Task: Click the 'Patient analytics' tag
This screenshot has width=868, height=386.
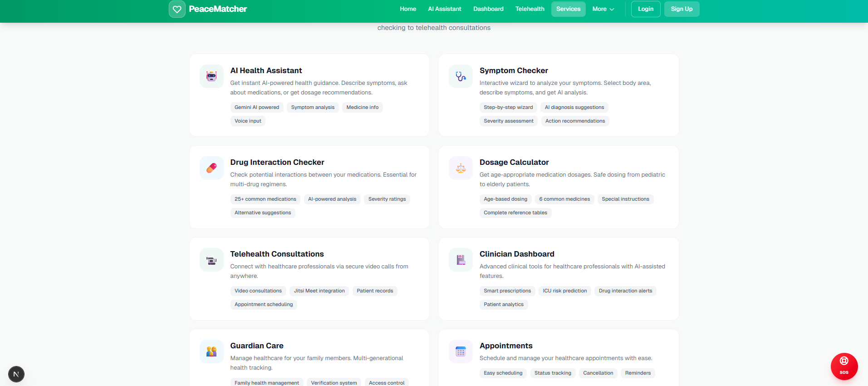Action: click(504, 305)
